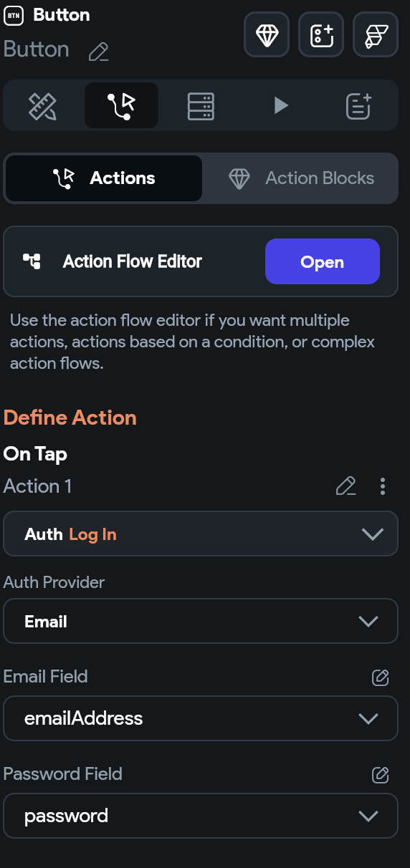The image size is (410, 868).
Task: Edit the Button widget name with pencil
Action: [98, 52]
